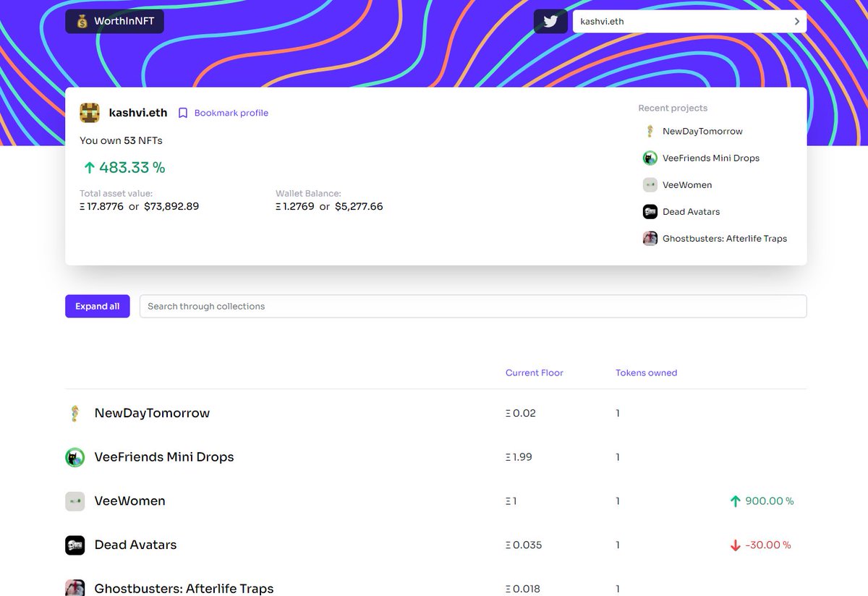Click the kashvi.eth profile avatar
Viewport: 868px width, 596px height.
(90, 113)
